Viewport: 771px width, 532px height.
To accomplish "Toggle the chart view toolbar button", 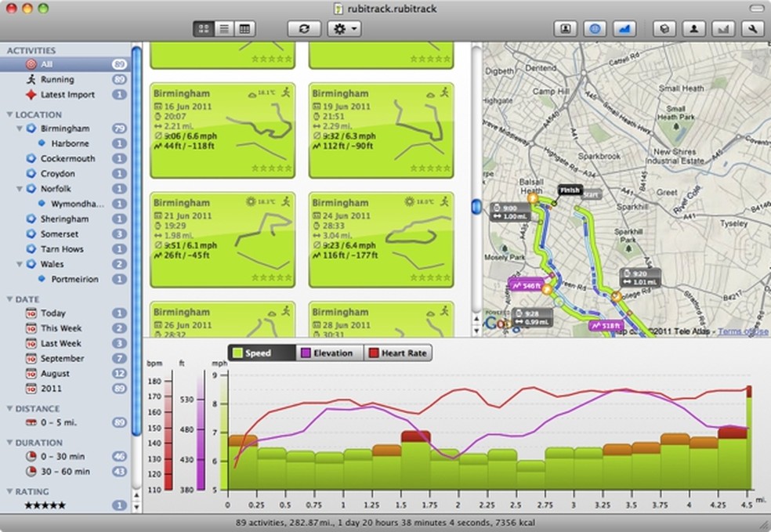I will 624,29.
